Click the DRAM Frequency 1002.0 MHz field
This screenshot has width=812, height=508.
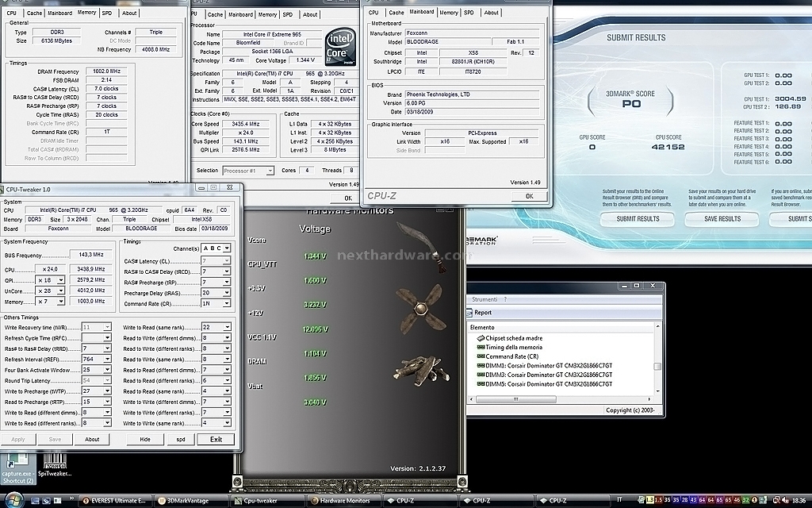[x=107, y=71]
